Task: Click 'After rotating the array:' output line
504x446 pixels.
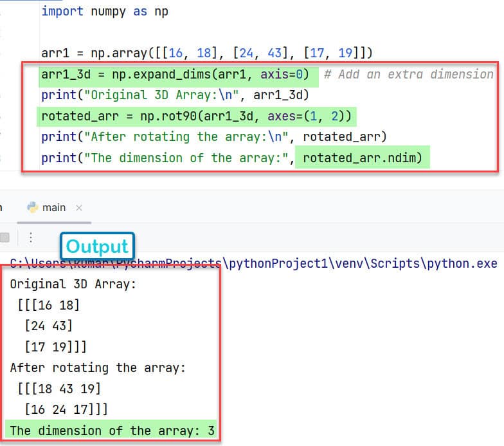Action: pos(98,368)
